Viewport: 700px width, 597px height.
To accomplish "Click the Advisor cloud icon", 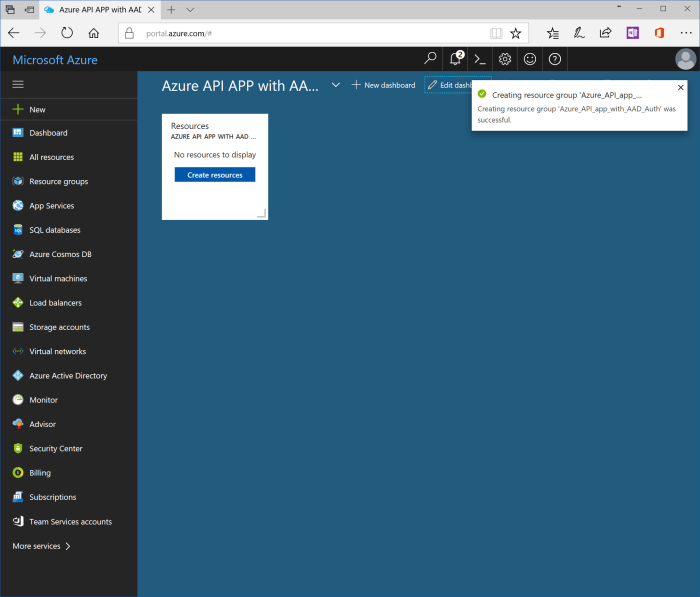I will [x=18, y=424].
